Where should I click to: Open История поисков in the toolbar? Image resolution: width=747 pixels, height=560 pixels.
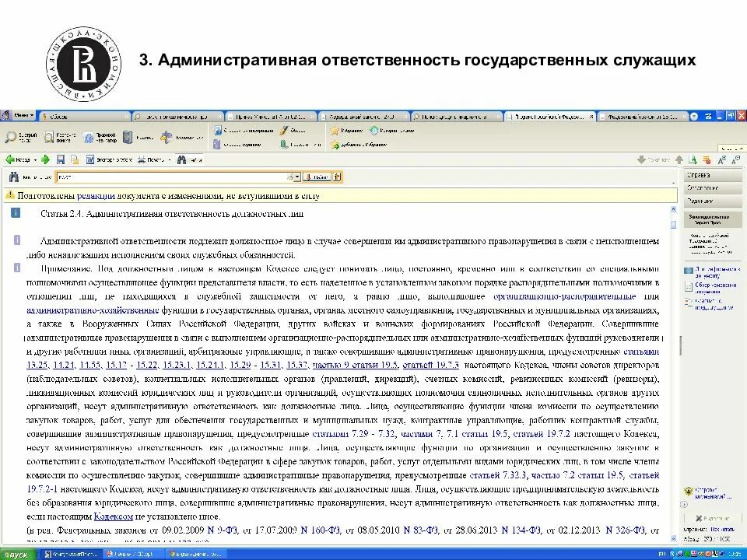click(x=392, y=130)
